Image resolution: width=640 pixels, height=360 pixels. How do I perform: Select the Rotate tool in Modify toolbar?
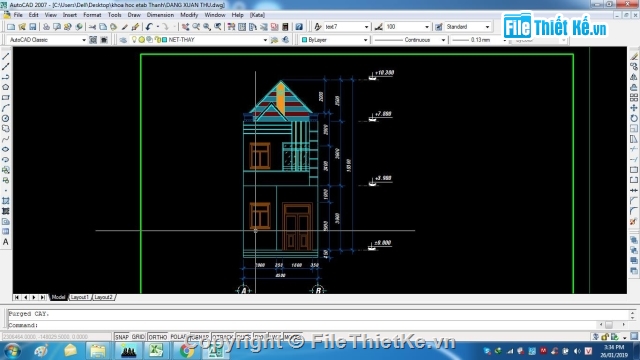tap(633, 118)
